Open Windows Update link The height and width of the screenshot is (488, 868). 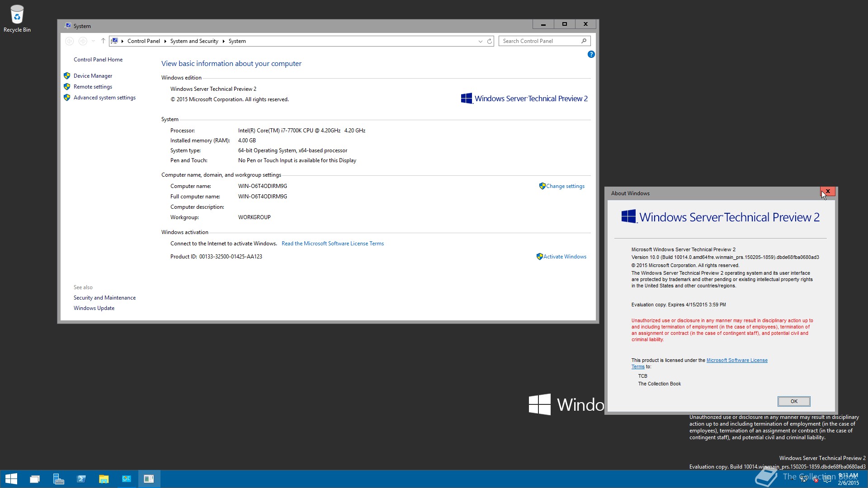tap(94, 308)
